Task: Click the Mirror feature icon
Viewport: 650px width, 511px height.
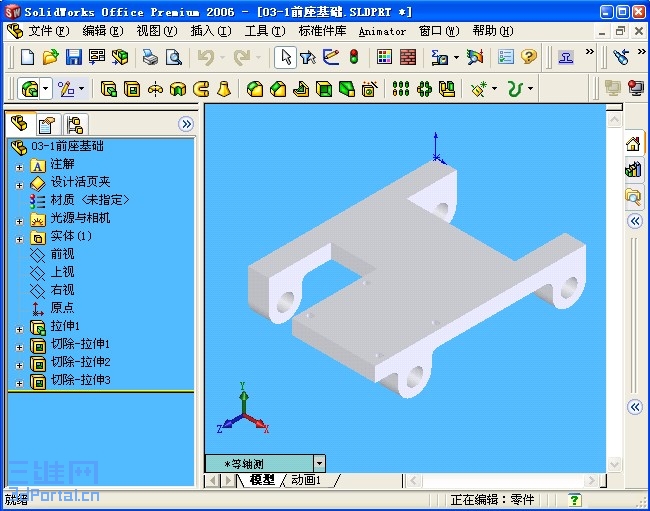Action: (x=447, y=89)
